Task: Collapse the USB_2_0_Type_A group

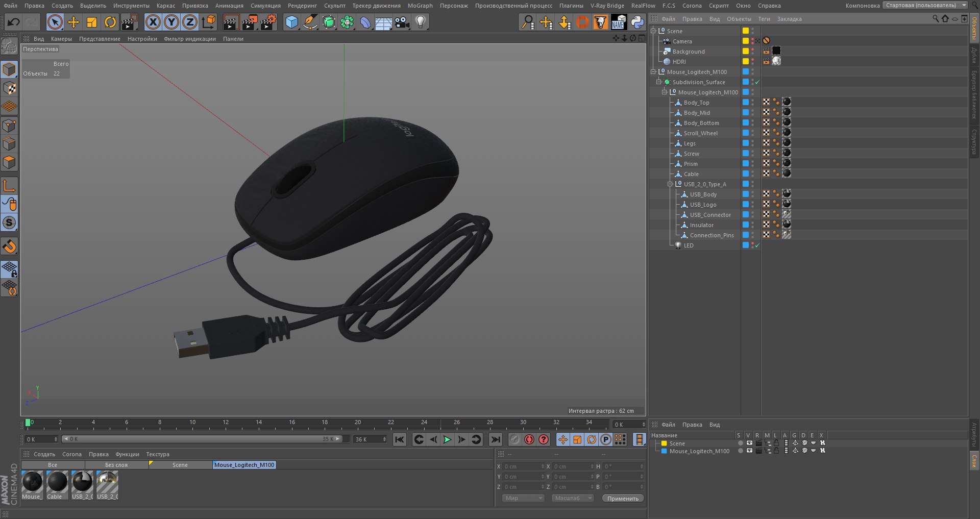Action: 670,184
